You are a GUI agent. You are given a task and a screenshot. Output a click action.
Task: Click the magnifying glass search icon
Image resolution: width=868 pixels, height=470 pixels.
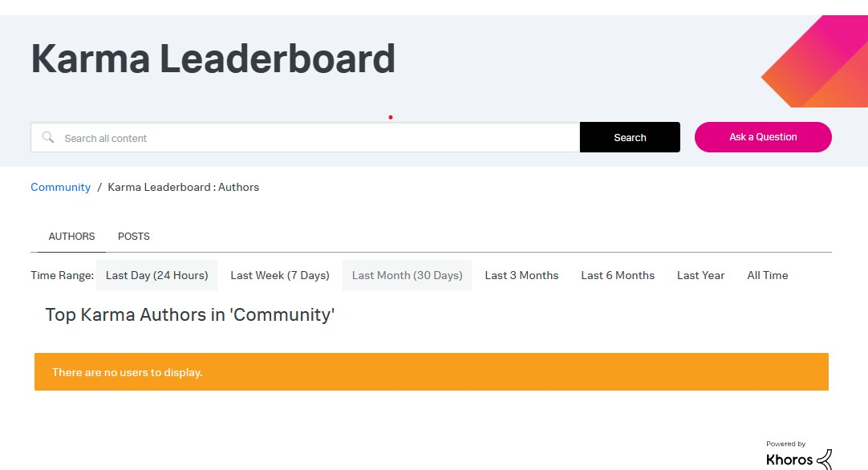pos(48,138)
